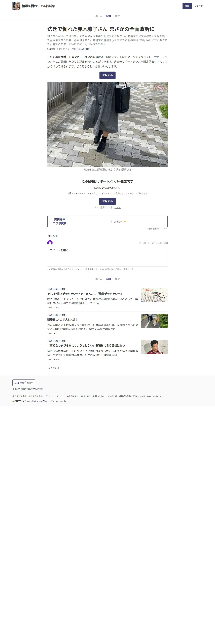This screenshot has width=215, height=644.
Task: Open article 「真相をつまびらかにしようとしない」
Action: pos(86,346)
